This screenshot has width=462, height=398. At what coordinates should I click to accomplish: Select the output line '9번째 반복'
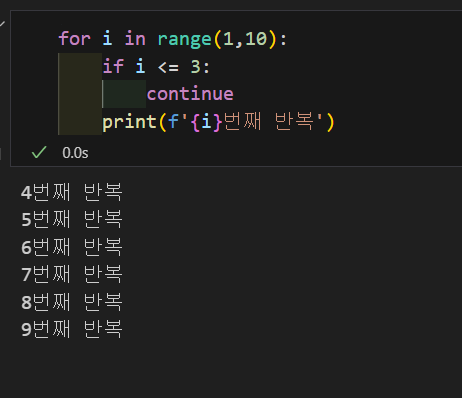pyautogui.click(x=72, y=329)
